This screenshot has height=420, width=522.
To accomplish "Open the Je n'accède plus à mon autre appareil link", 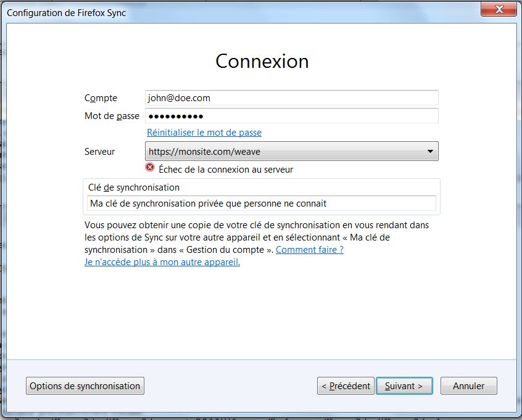I will coord(162,262).
